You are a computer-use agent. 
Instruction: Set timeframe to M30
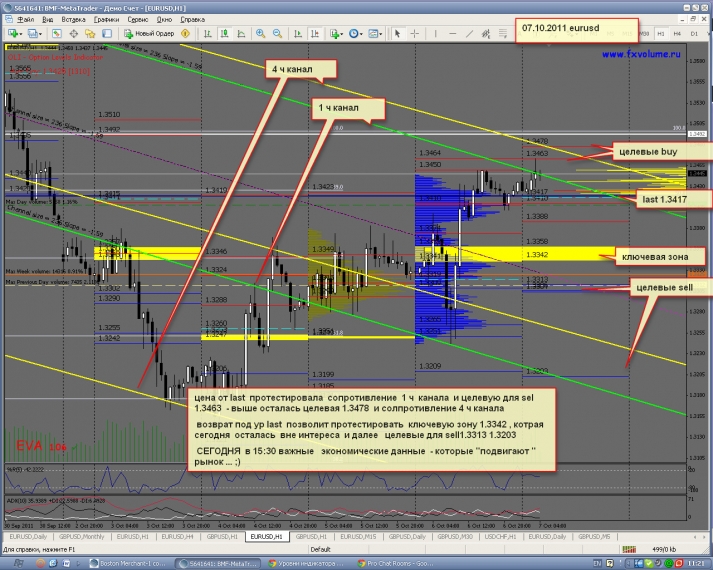click(644, 34)
